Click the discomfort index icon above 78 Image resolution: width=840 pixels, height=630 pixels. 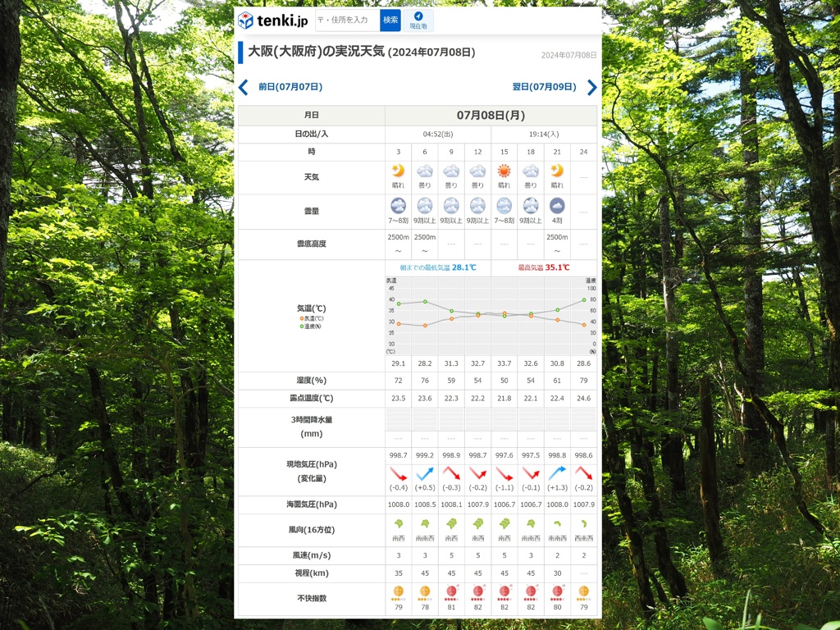click(x=425, y=591)
